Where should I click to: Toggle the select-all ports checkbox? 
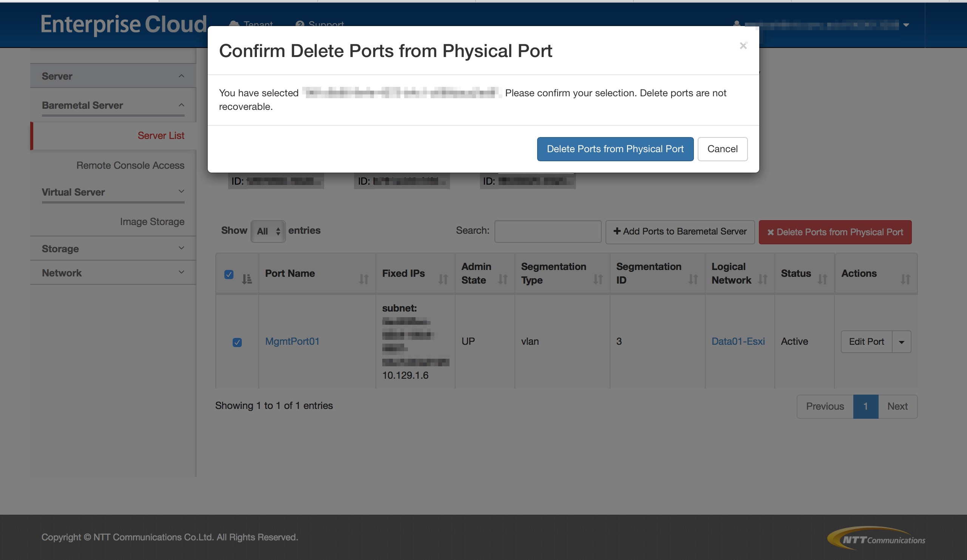tap(229, 274)
